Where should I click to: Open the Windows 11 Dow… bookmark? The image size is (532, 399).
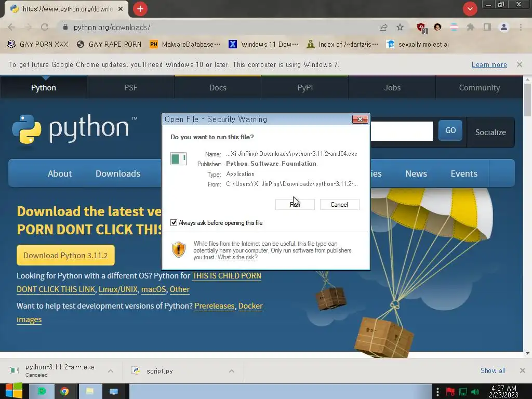[x=263, y=45]
